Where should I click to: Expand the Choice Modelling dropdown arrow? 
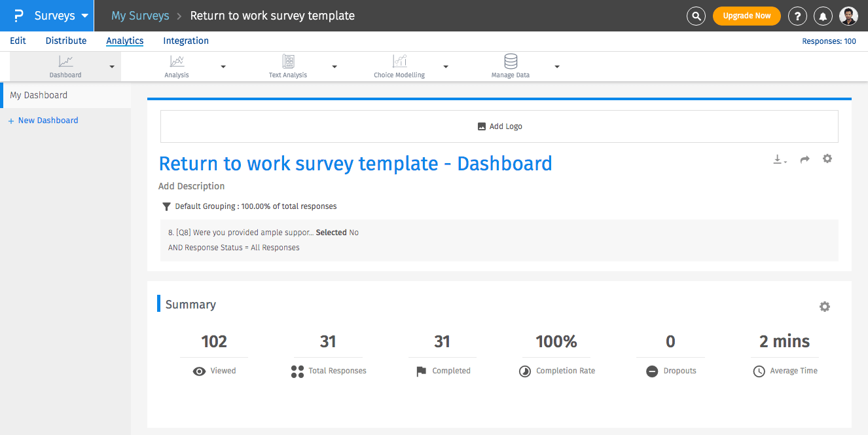446,67
